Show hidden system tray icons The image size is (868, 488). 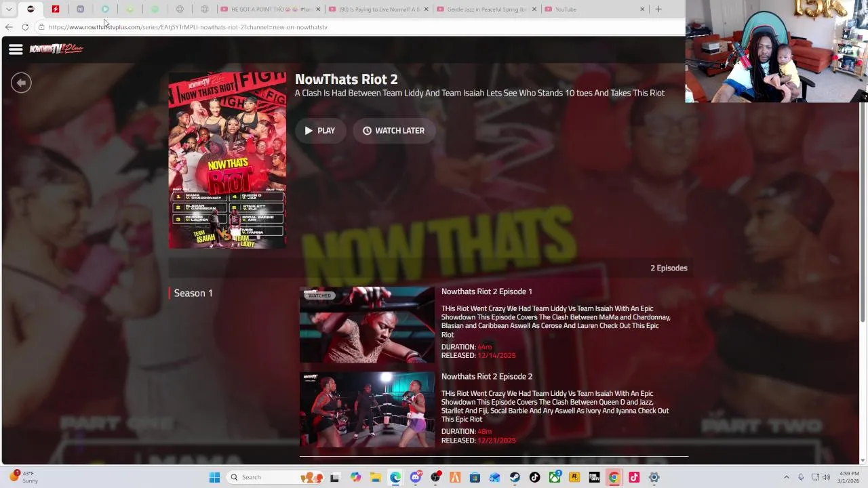[787, 477]
